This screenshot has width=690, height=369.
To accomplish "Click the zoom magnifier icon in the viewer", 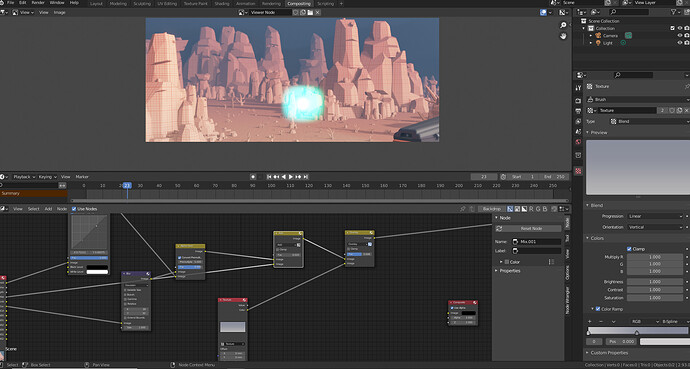I will [x=563, y=26].
